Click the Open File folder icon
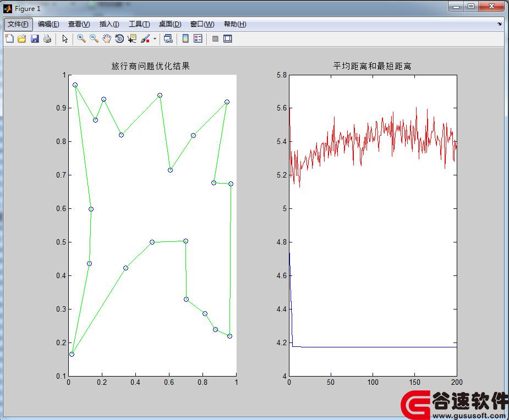The width and height of the screenshot is (509, 420). pyautogui.click(x=22, y=39)
